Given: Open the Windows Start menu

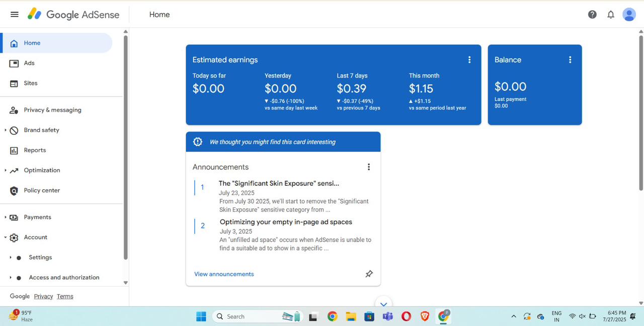Looking at the screenshot, I should click(x=201, y=316).
